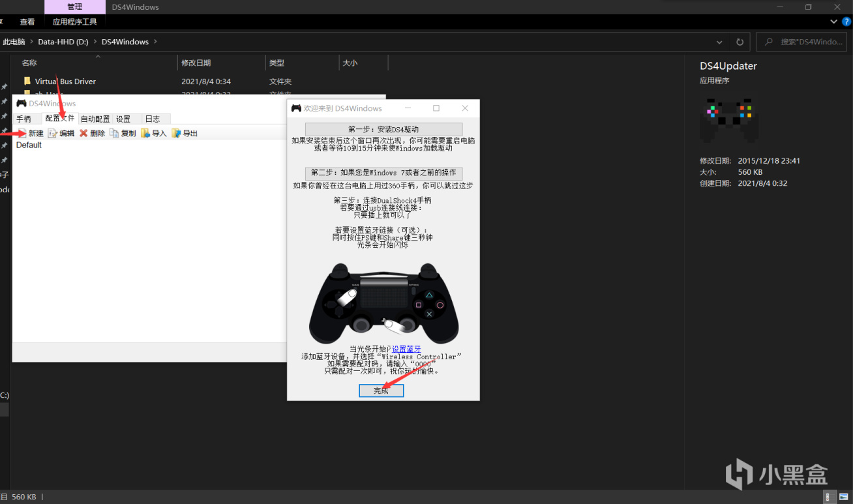The height and width of the screenshot is (504, 853).
Task: Maximize the welcome to DS4Windows dialog
Action: (x=436, y=108)
